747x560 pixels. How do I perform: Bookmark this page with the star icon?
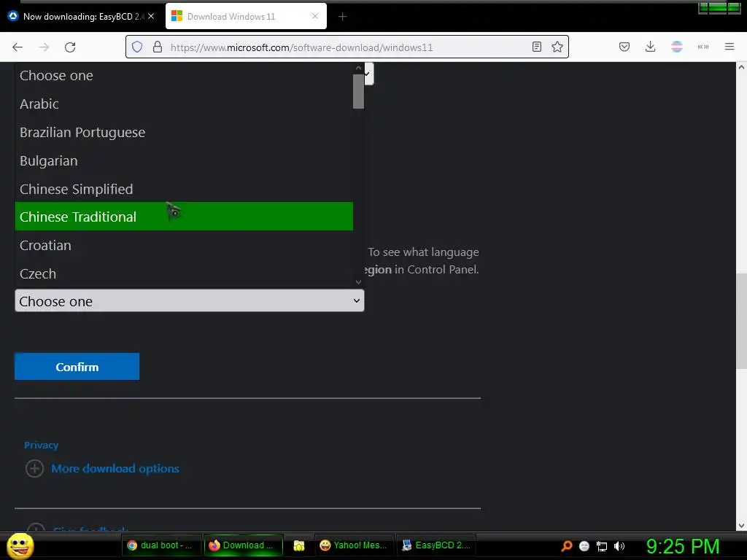pyautogui.click(x=557, y=47)
